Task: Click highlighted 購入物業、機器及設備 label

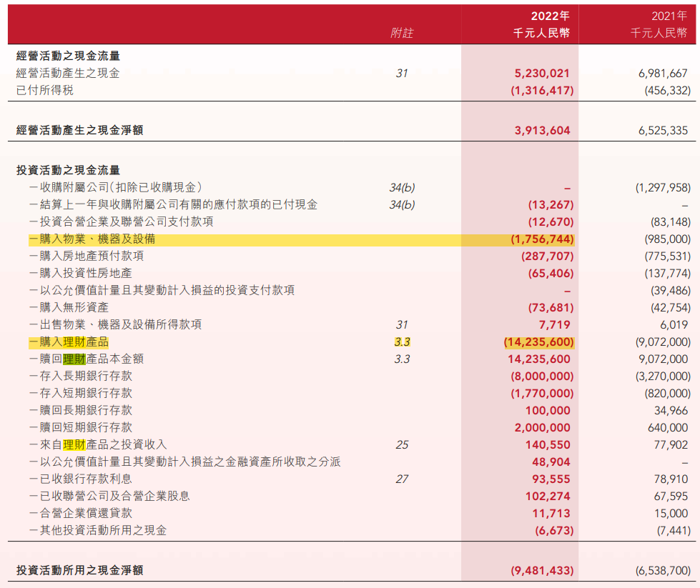Action: click(92, 239)
